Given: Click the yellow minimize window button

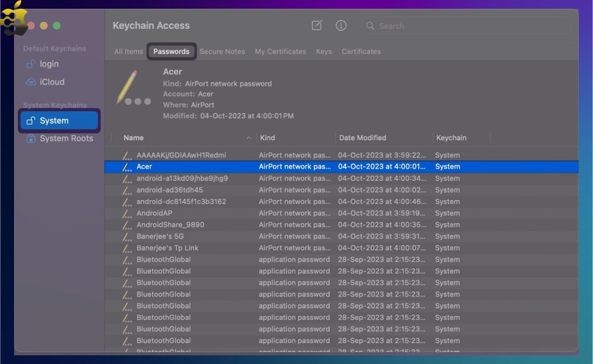Looking at the screenshot, I should tap(44, 26).
